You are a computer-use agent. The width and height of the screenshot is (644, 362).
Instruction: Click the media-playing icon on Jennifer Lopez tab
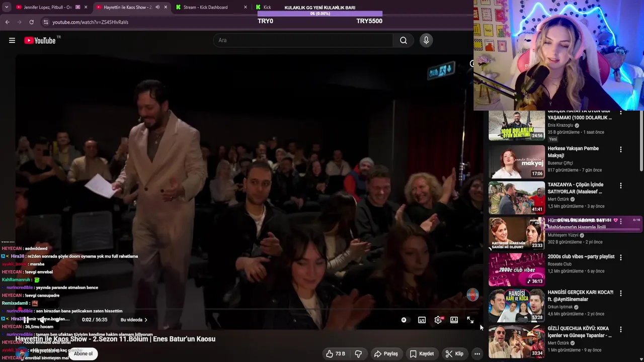coord(77,7)
